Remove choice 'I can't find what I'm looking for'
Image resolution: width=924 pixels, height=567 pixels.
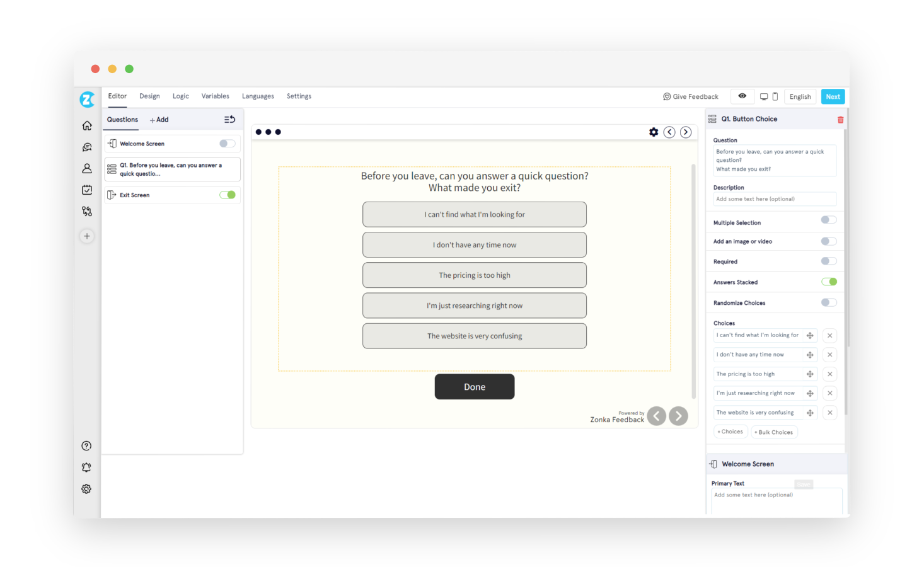pos(830,335)
